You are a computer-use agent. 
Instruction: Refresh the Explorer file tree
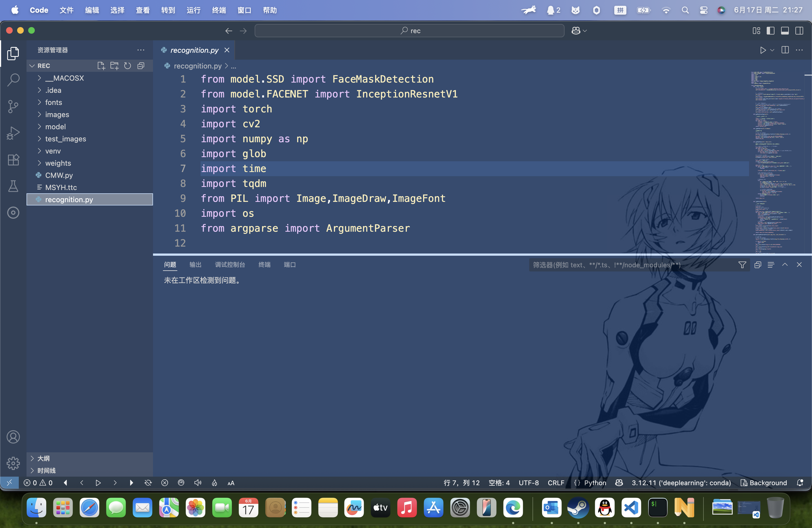(x=128, y=65)
